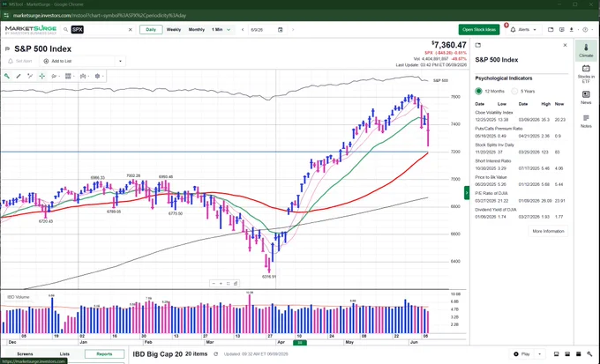Viewport: 600px width, 364px height.
Task: Select first bottom panel layout icon
Action: click(x=557, y=354)
